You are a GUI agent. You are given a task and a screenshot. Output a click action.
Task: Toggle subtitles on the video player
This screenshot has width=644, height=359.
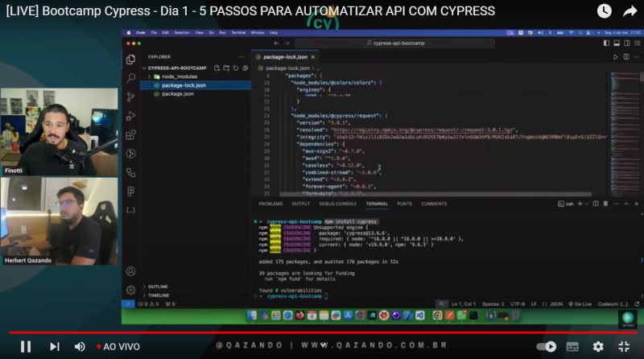pyautogui.click(x=572, y=347)
